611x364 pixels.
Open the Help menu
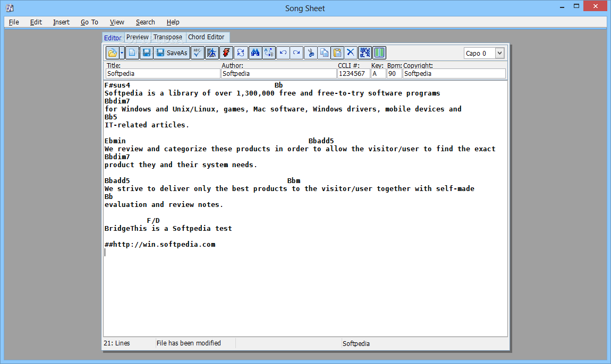(173, 22)
